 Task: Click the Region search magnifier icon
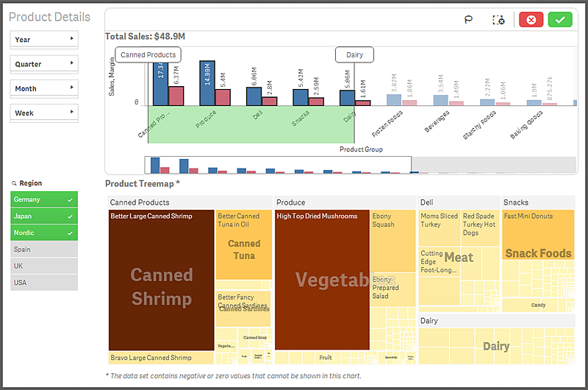point(14,183)
